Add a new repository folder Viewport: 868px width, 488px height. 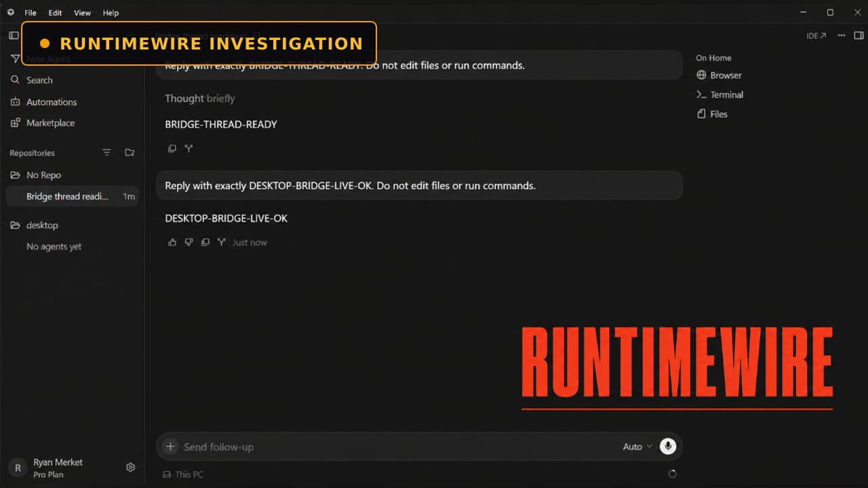130,152
